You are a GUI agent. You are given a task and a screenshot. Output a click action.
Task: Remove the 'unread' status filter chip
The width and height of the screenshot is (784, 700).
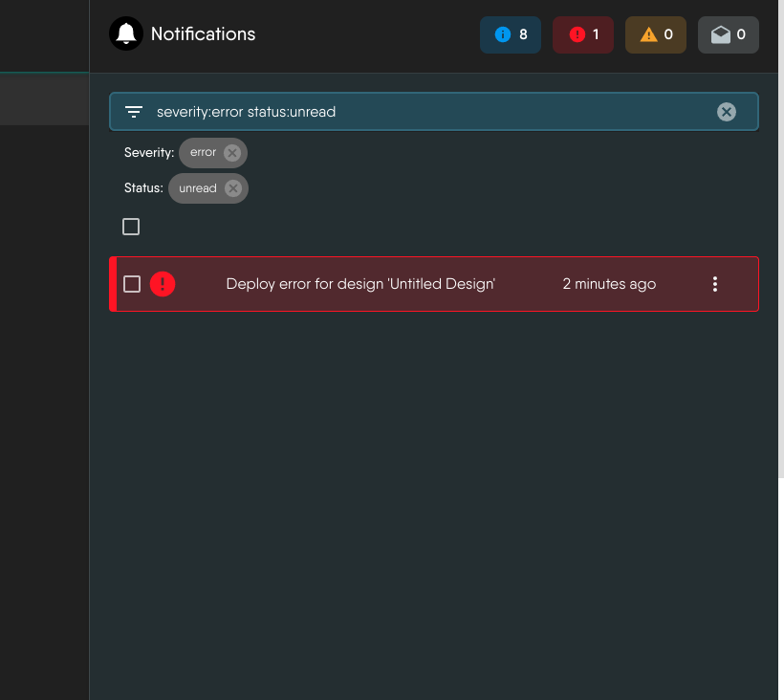[x=233, y=188]
